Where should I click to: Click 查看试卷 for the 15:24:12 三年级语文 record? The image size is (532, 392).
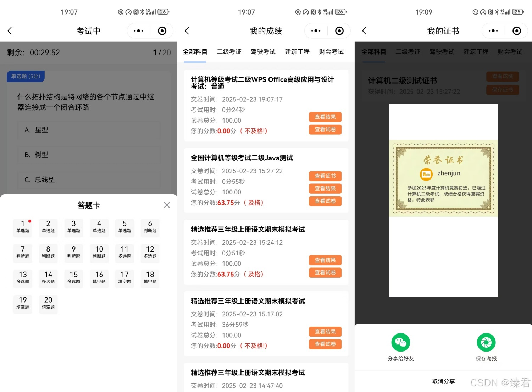[325, 272]
